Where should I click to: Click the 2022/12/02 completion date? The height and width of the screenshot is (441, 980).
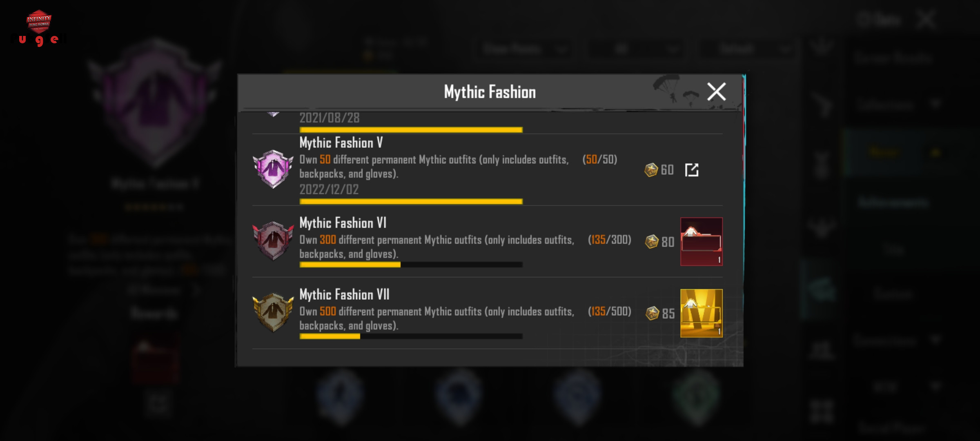coord(329,189)
